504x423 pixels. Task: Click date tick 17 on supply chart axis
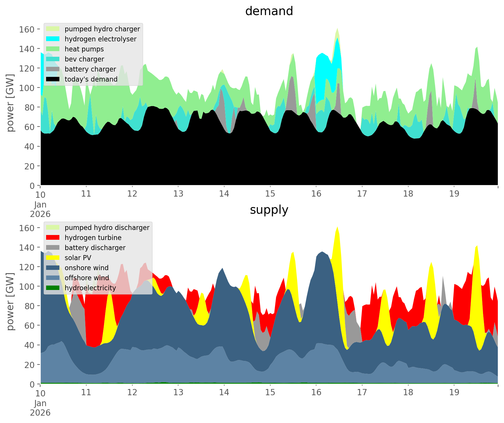362,393
